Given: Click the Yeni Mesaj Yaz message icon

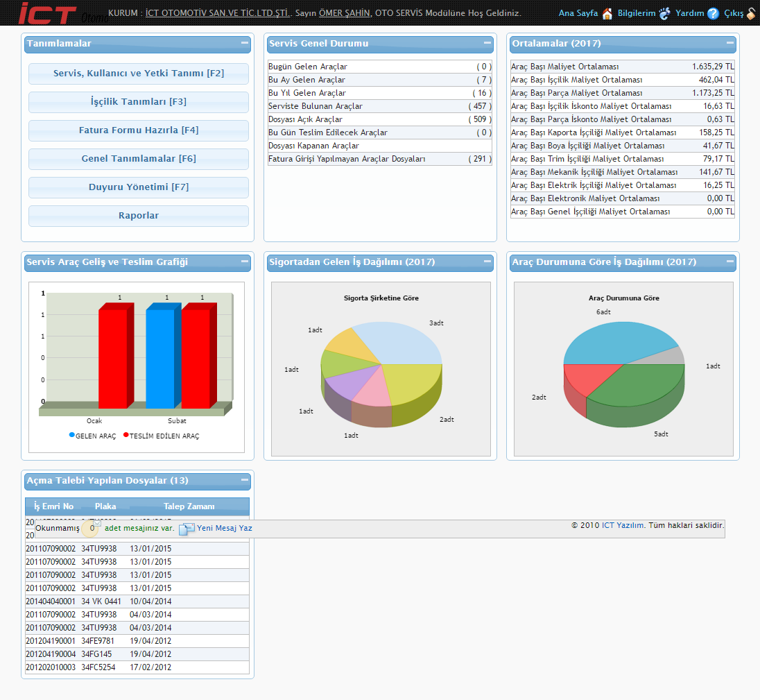Looking at the screenshot, I should click(x=187, y=529).
